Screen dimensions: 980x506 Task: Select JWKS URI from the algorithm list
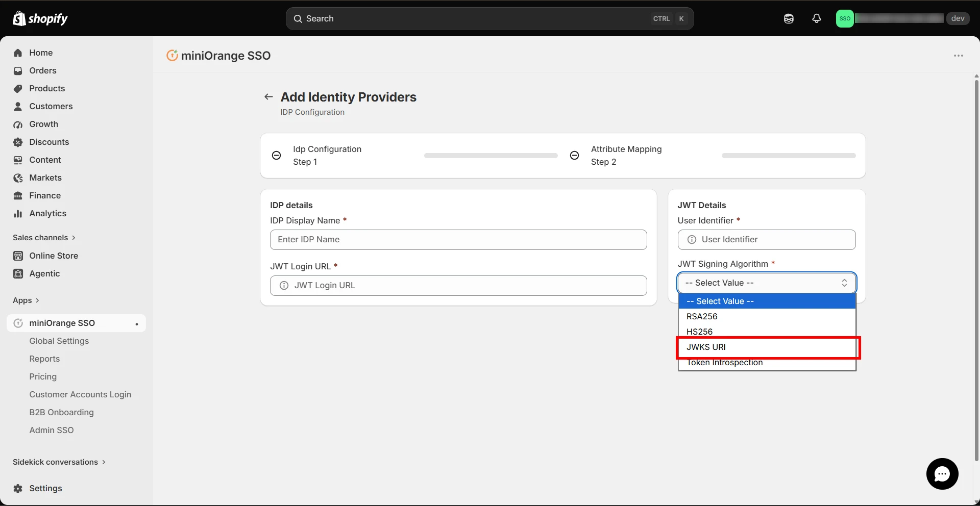coord(767,347)
